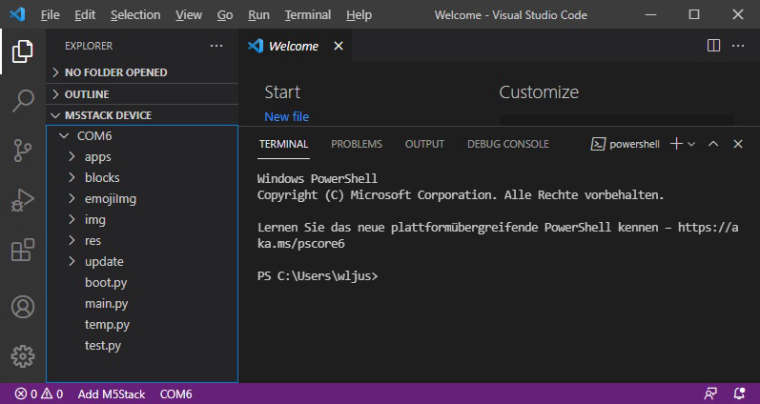The image size is (760, 404).
Task: Expand the img folder
Action: pos(142,219)
